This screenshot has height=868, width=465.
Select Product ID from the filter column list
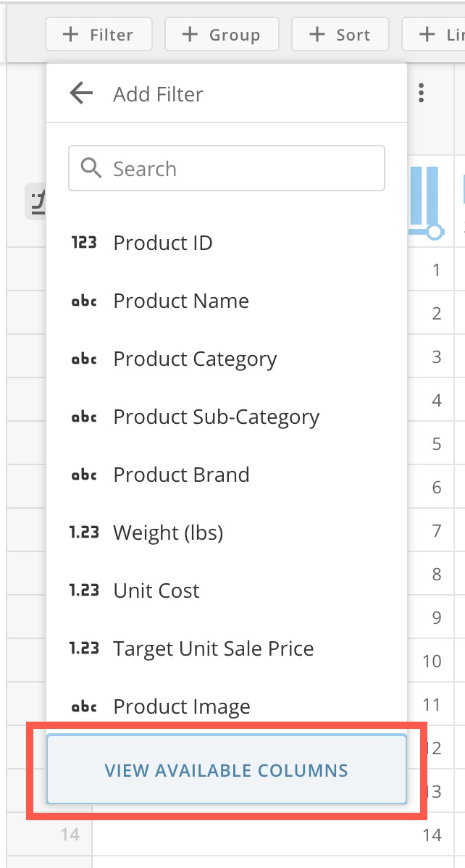162,243
